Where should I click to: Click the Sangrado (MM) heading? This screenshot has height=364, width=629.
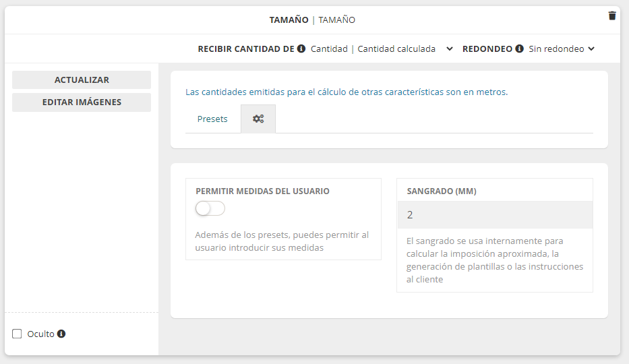pyautogui.click(x=442, y=191)
